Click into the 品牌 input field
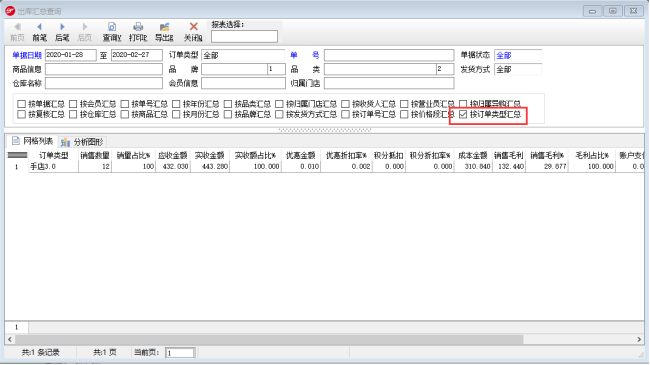 234,69
